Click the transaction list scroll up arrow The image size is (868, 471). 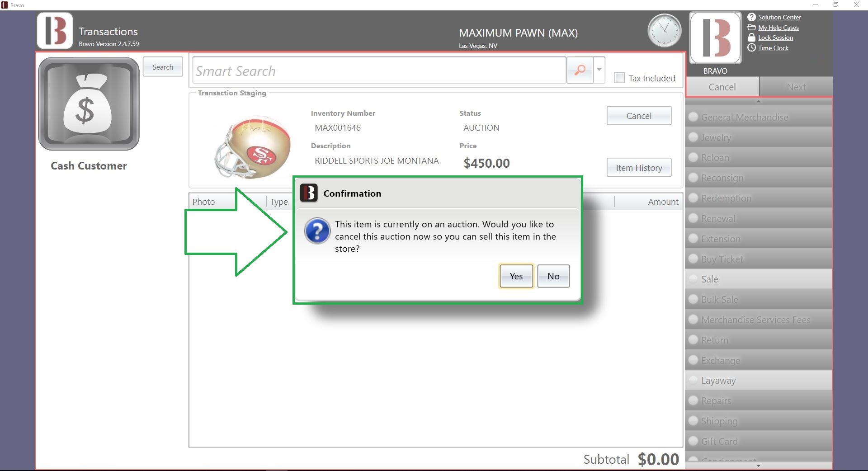(x=759, y=101)
